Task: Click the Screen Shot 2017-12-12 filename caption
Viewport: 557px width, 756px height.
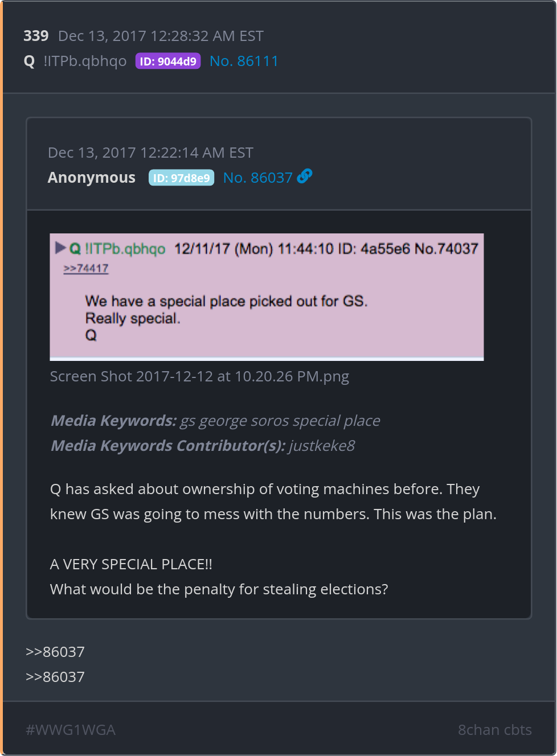Action: (x=199, y=376)
